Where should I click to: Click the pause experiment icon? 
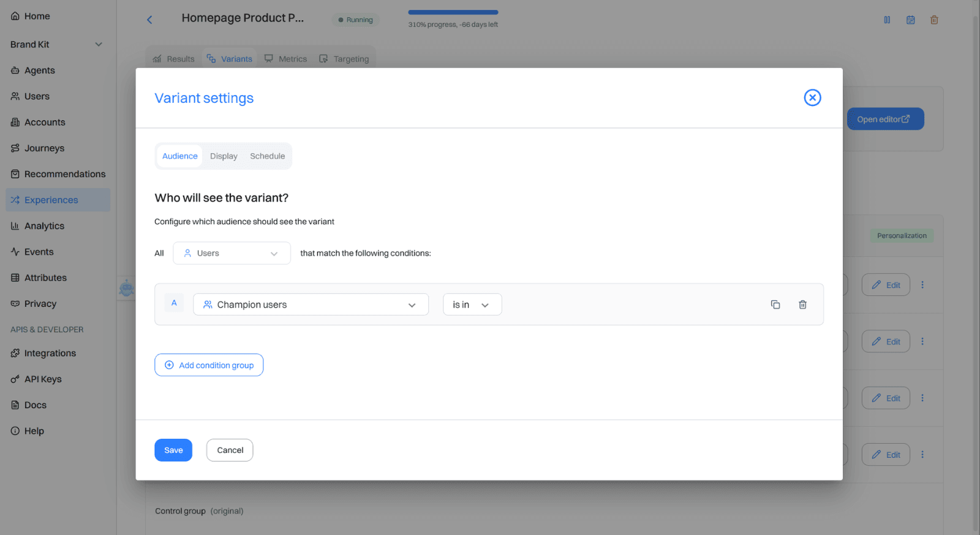(887, 20)
